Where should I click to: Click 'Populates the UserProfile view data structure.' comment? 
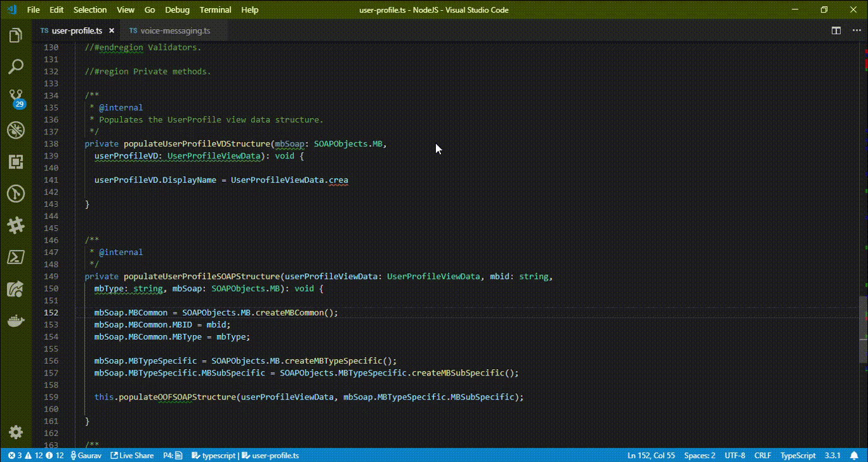click(211, 119)
